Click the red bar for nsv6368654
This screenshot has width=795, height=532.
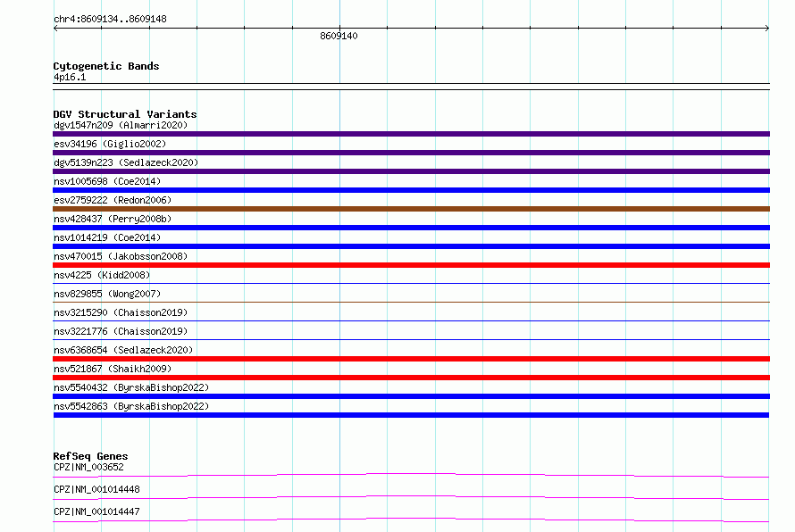[x=411, y=359]
